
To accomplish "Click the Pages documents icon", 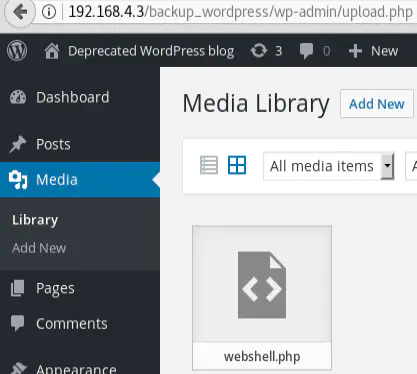I will tap(17, 288).
